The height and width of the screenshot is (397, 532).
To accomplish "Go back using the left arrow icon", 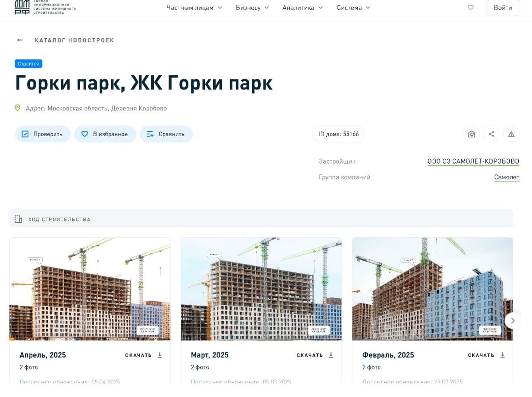I will coord(20,40).
